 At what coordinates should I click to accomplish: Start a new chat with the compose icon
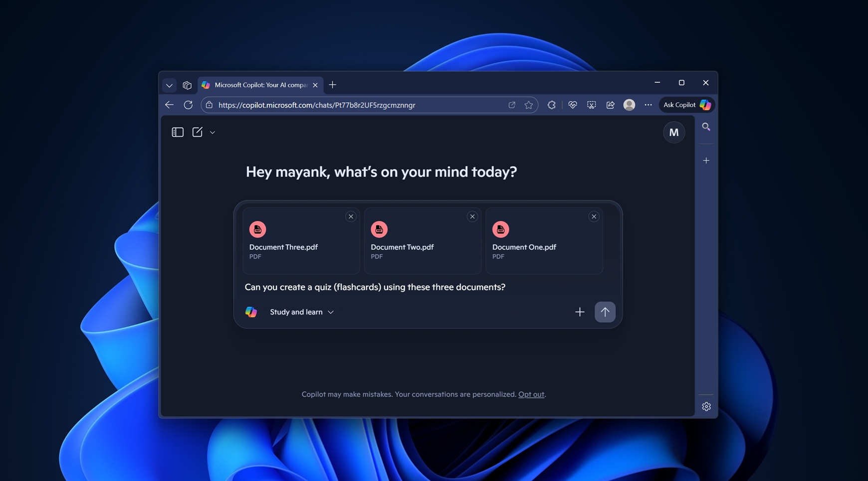coord(198,132)
